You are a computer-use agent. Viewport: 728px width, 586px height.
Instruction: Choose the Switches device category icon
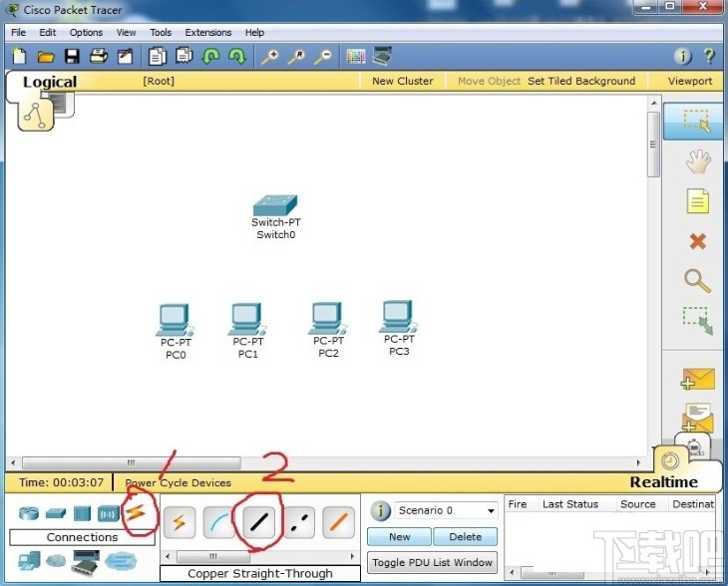pos(56,513)
